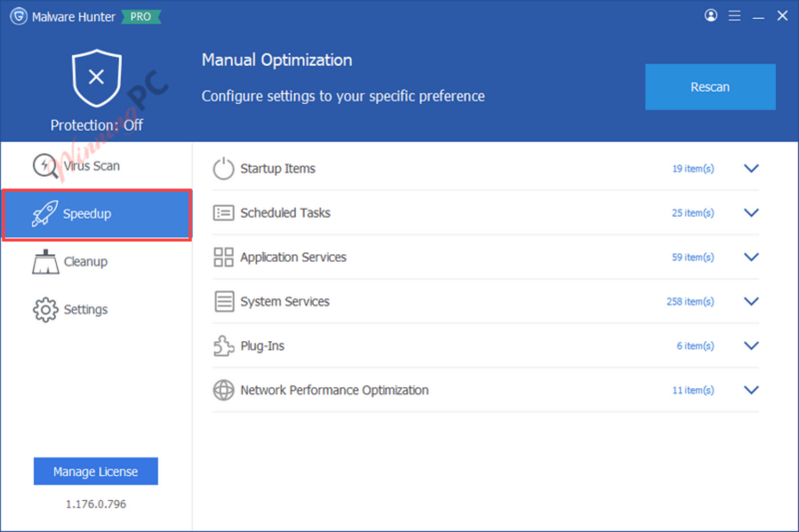
Task: Open the hamburger menu
Action: pos(734,16)
